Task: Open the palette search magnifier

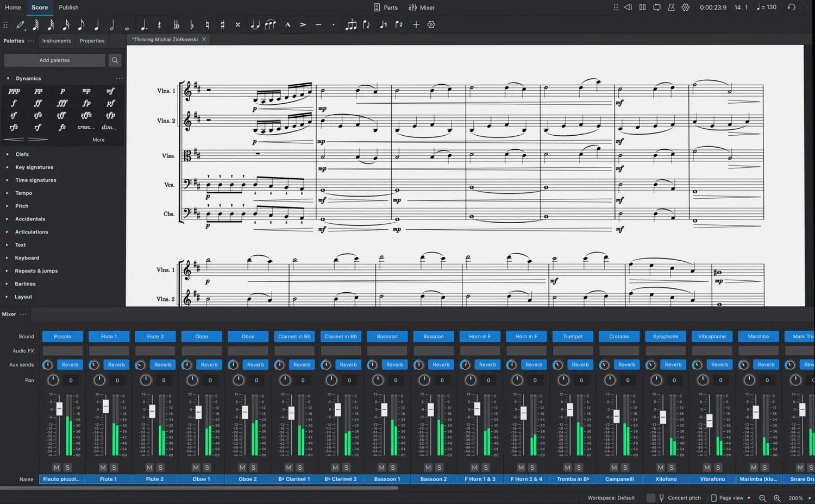Action: pyautogui.click(x=115, y=60)
